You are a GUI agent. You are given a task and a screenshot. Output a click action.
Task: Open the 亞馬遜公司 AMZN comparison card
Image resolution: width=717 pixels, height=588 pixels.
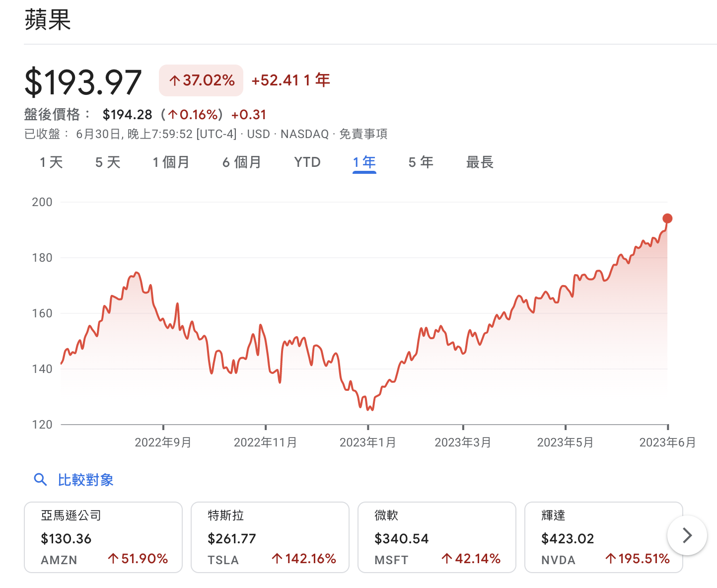click(x=103, y=537)
